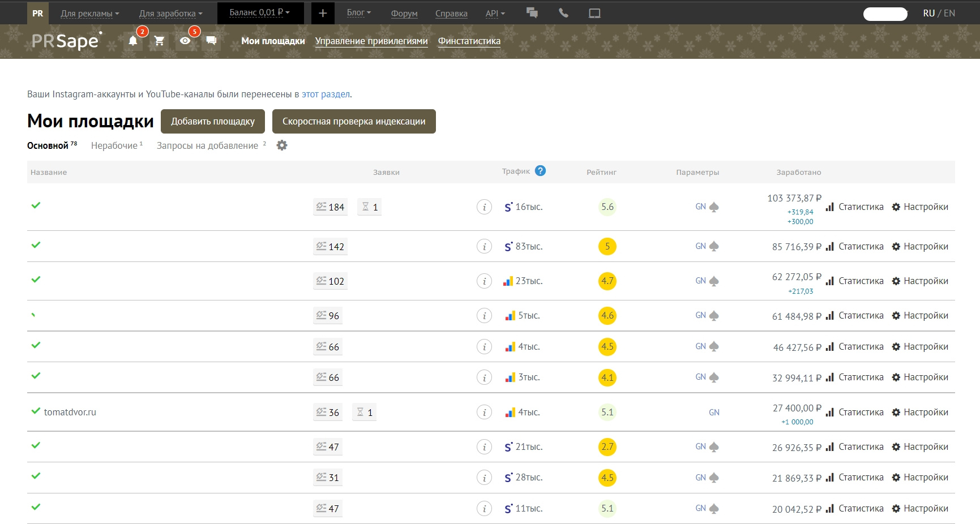This screenshot has width=980, height=524.
Task: Click the yellow 4.7 rating circle
Action: click(x=607, y=281)
